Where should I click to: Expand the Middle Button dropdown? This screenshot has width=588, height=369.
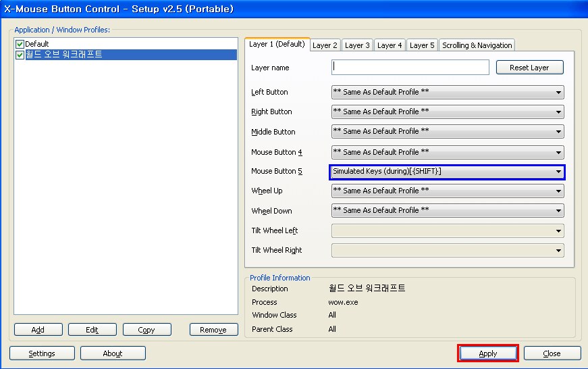[448, 132]
